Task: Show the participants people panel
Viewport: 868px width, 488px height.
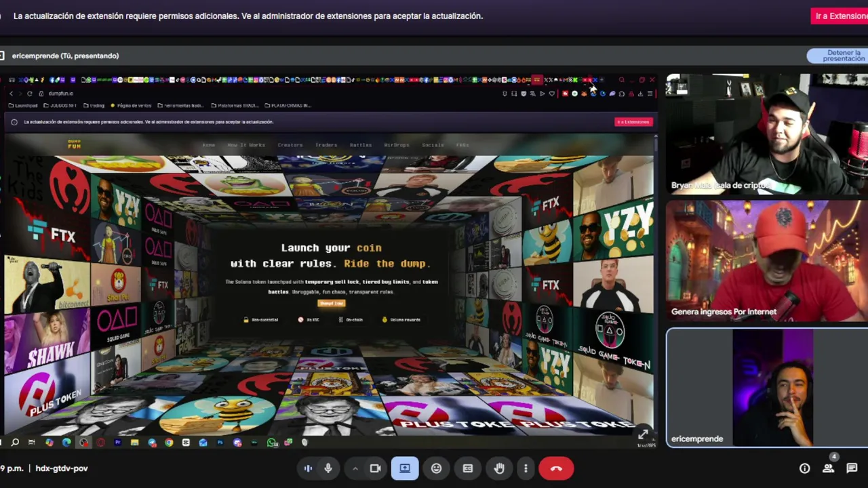Action: (828, 468)
